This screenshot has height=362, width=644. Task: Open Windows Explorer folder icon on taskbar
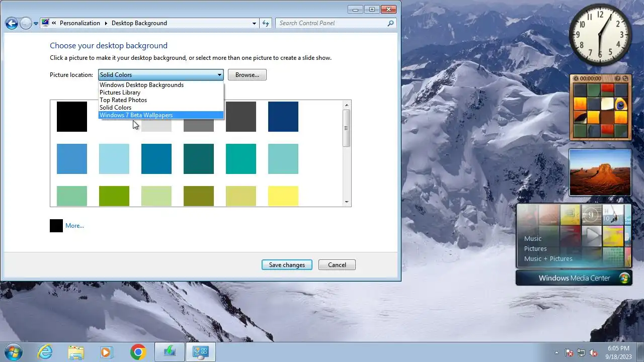76,352
